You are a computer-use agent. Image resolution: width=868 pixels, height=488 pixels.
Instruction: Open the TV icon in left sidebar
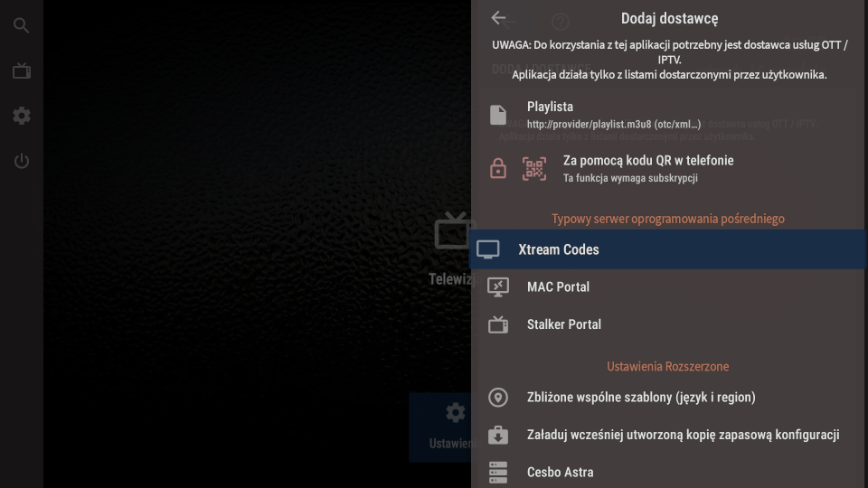click(22, 70)
